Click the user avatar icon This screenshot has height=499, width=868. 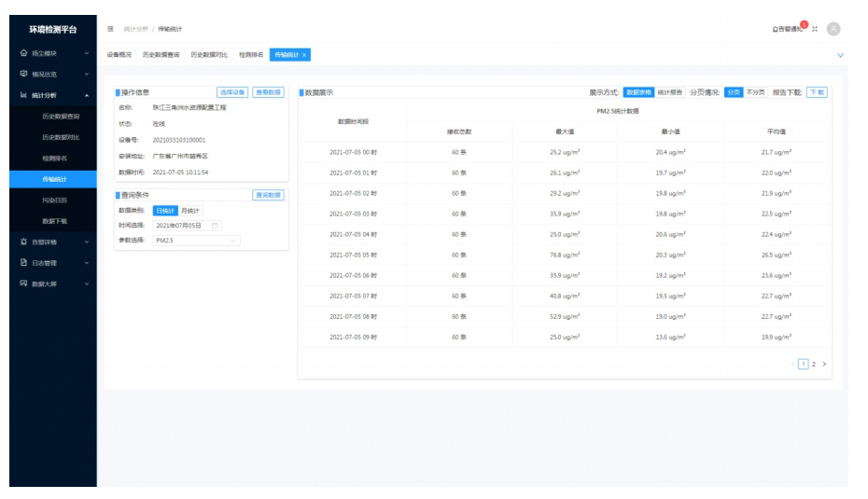tap(833, 29)
